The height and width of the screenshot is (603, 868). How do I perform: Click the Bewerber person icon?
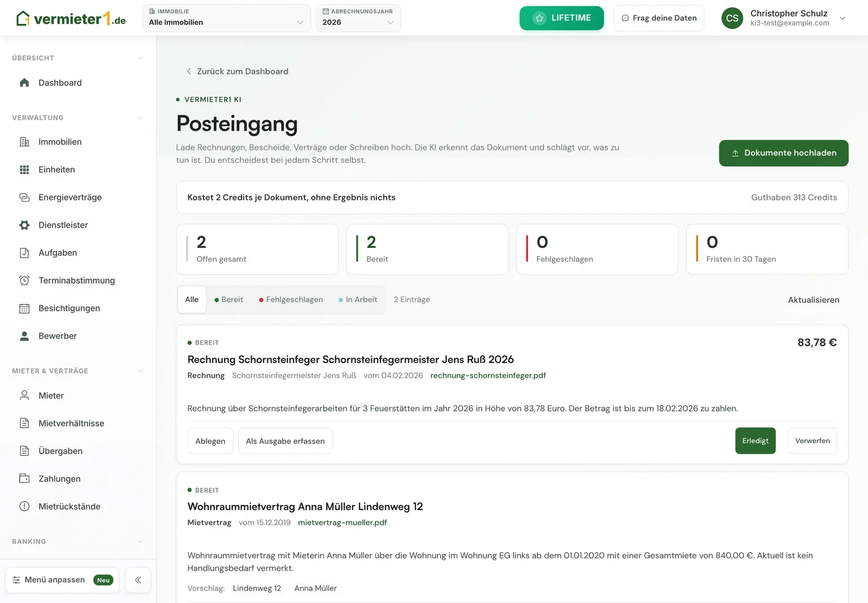[24, 336]
